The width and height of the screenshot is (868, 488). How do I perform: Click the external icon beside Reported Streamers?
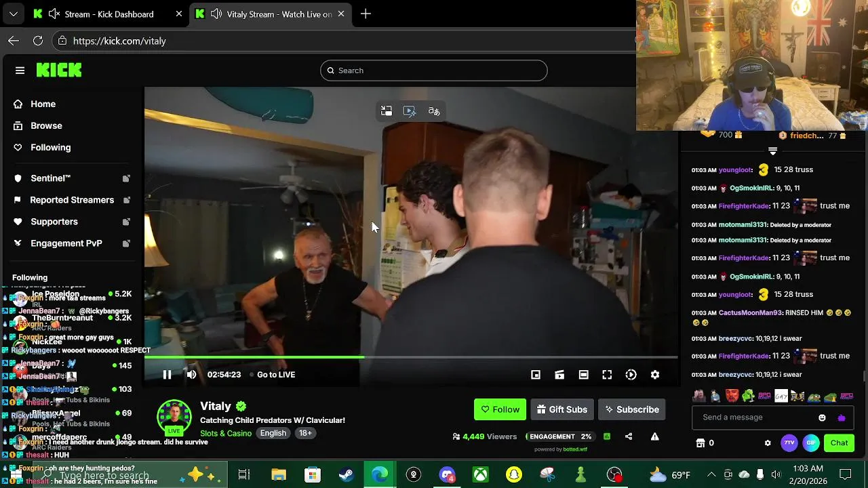(x=126, y=200)
